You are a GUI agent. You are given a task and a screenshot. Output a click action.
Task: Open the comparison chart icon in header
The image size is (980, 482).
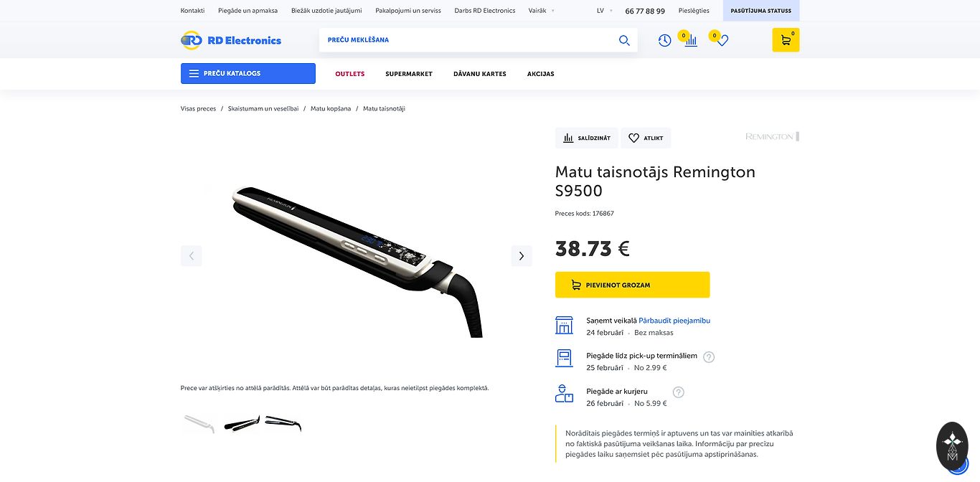[691, 41]
